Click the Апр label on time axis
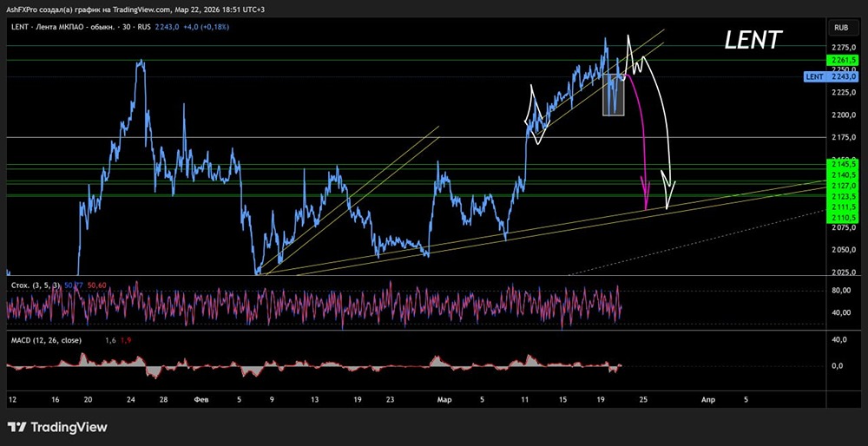Image resolution: width=868 pixels, height=446 pixels. [707, 399]
